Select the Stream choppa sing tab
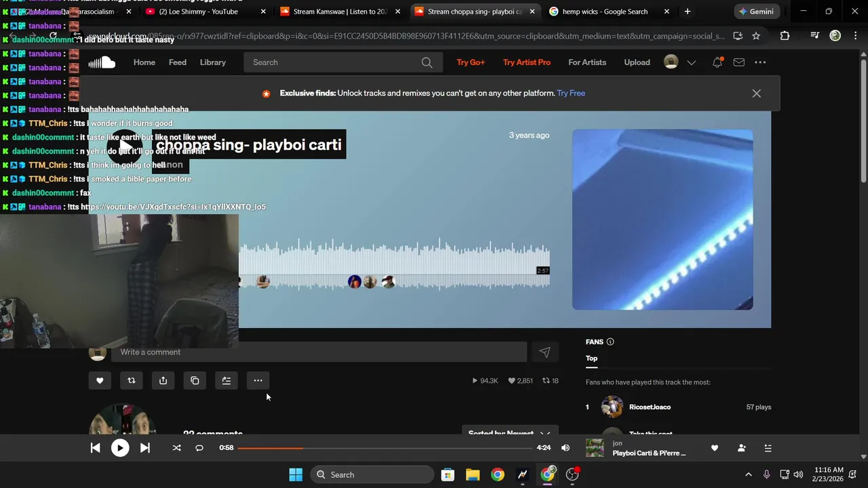The height and width of the screenshot is (488, 868). pos(475,12)
